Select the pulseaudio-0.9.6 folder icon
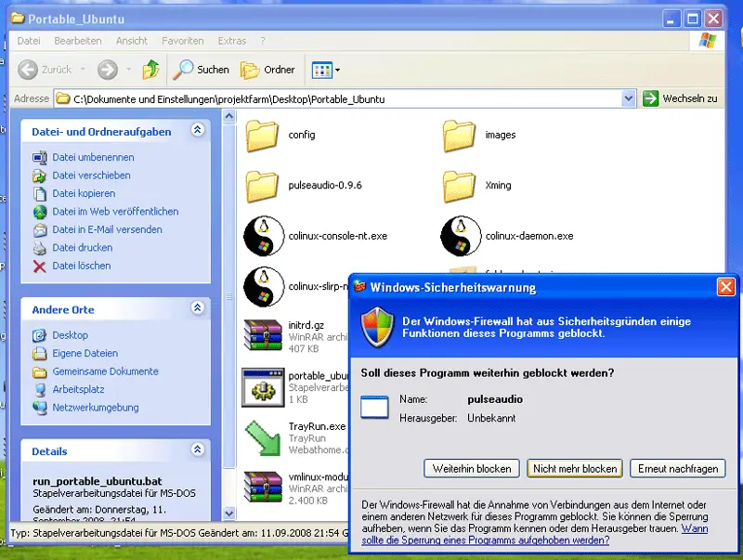 click(262, 186)
